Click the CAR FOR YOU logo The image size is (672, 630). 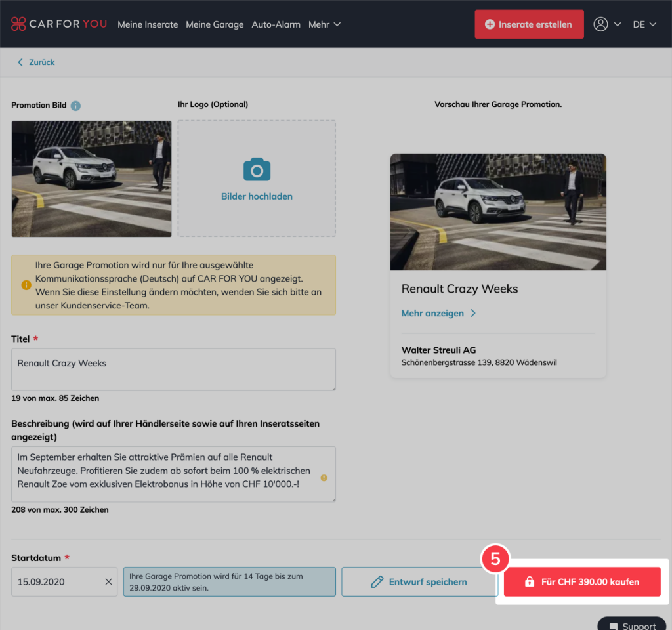pyautogui.click(x=59, y=24)
